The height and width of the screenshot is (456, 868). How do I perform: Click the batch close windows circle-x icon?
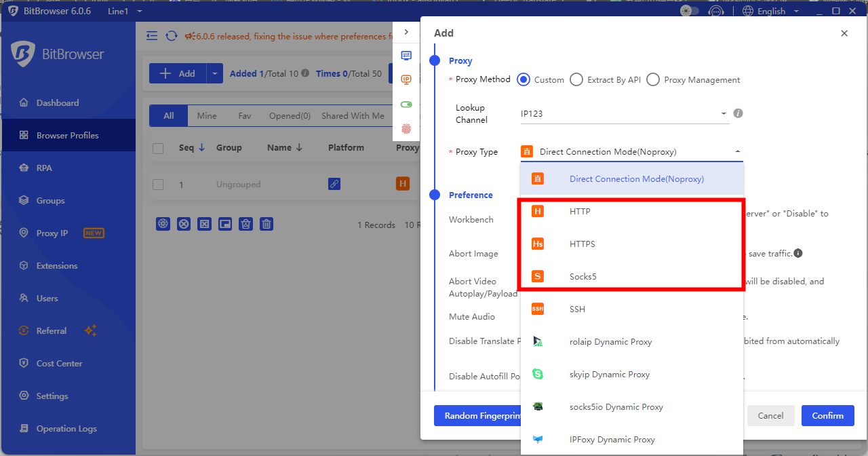(184, 224)
